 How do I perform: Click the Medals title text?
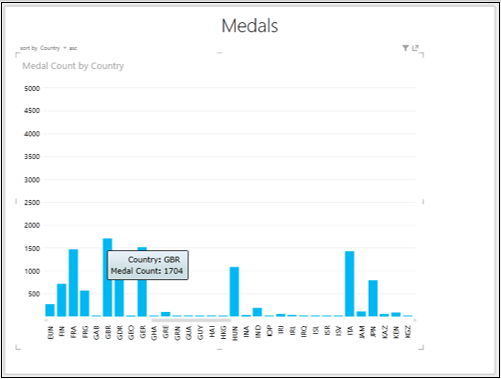click(250, 26)
